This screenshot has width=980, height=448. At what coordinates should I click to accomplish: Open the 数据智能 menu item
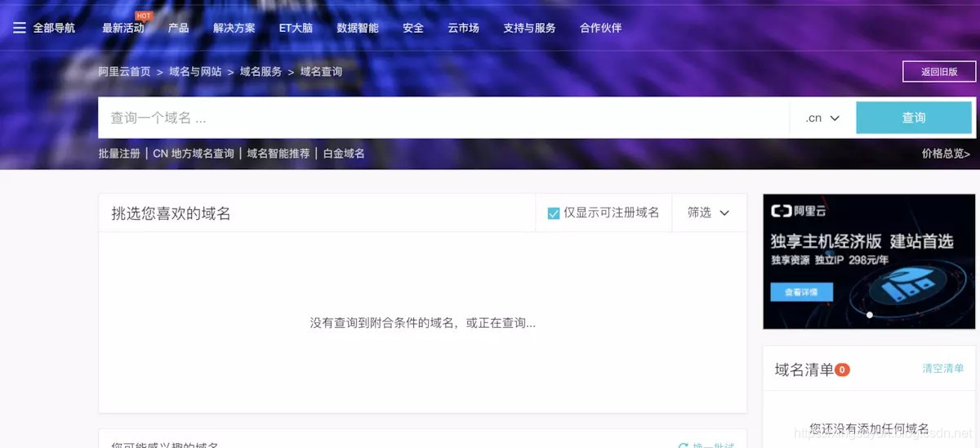(x=358, y=28)
